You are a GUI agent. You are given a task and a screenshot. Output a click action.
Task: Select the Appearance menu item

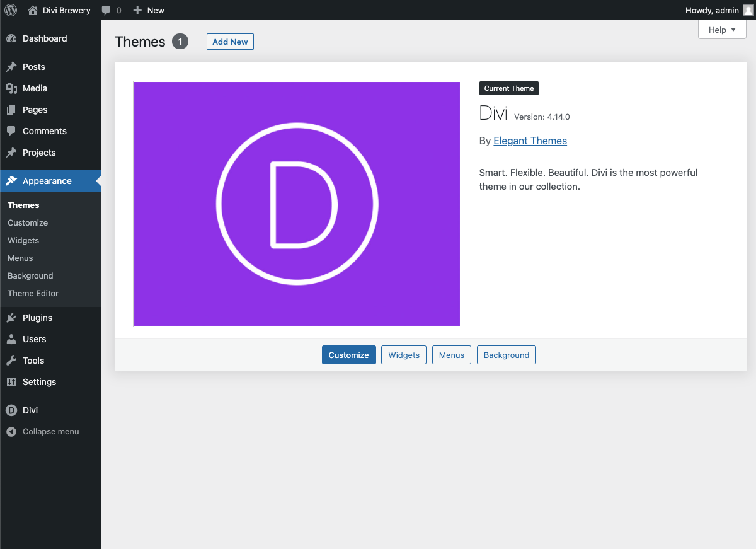pyautogui.click(x=50, y=181)
